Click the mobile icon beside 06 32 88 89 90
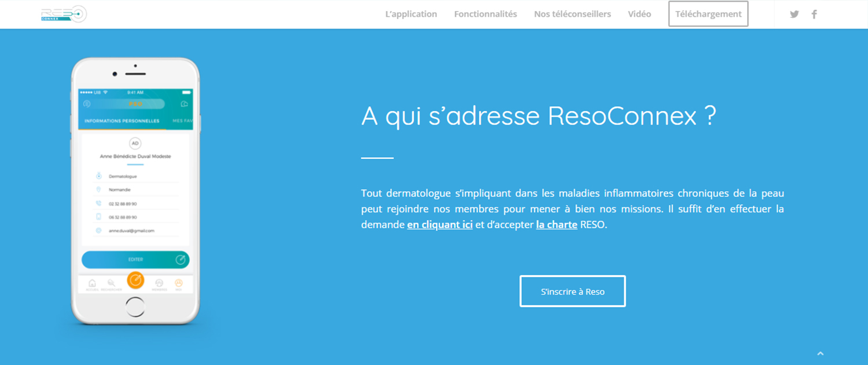Image resolution: width=868 pixels, height=365 pixels. click(x=98, y=217)
